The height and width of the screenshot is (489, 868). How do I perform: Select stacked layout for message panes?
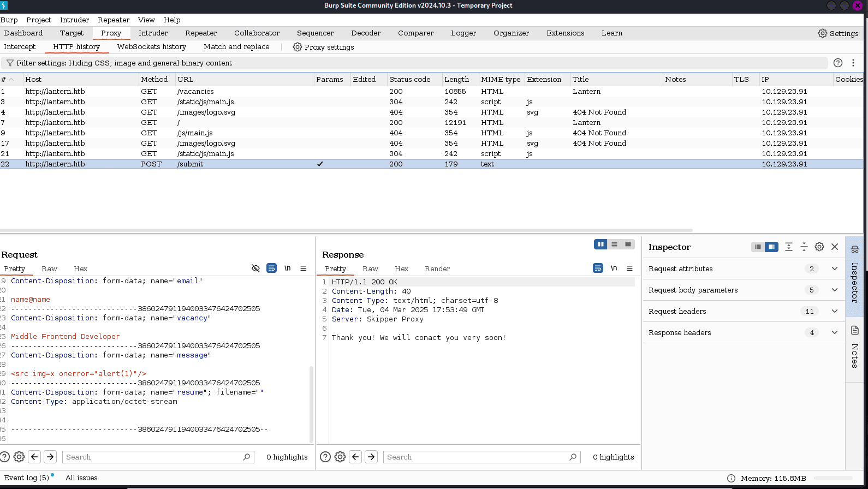coord(614,244)
